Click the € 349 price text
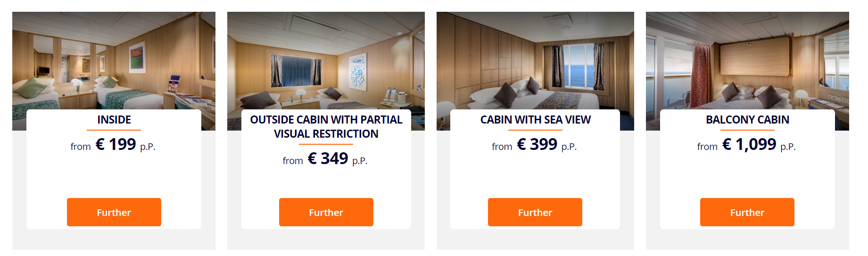868x256 pixels. 328,158
